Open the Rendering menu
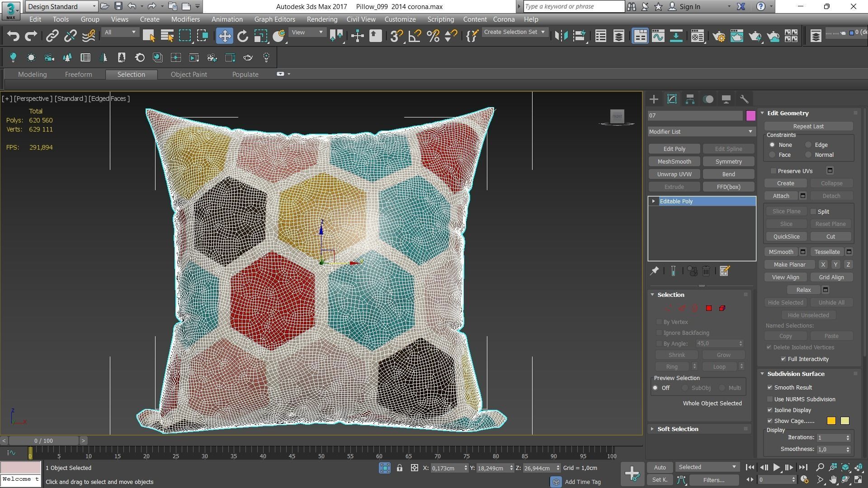The height and width of the screenshot is (488, 868). pos(322,19)
